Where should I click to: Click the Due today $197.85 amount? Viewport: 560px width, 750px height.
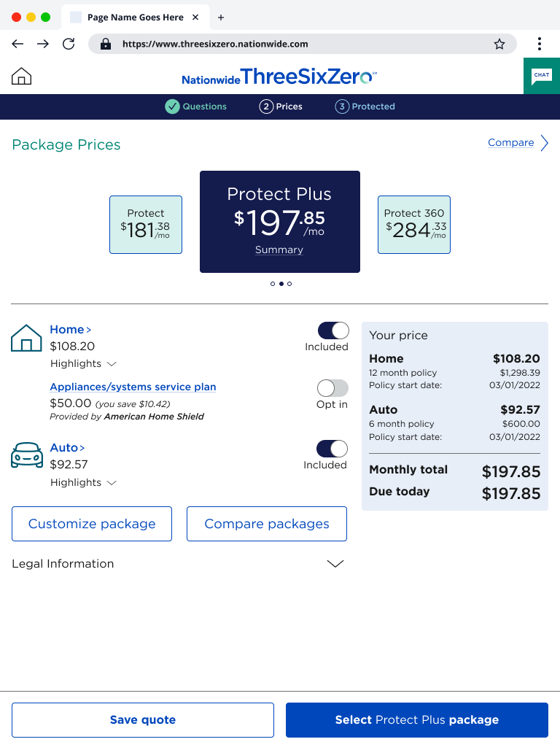pyautogui.click(x=511, y=494)
